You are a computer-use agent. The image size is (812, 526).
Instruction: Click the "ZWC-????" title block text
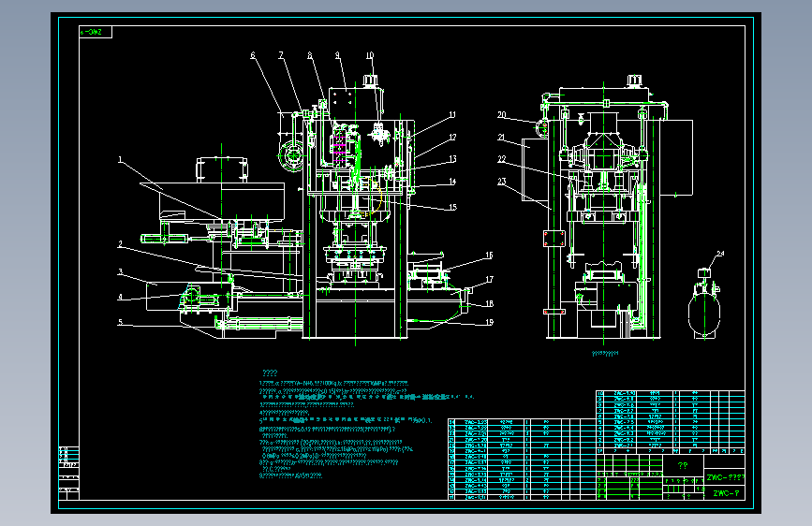coord(726,477)
